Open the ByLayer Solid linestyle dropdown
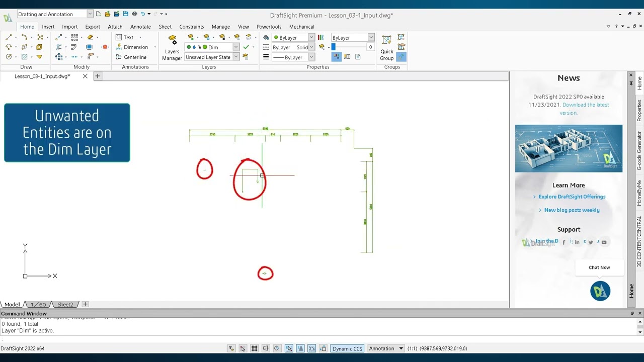Screen dimensions: 644x362 [311, 47]
